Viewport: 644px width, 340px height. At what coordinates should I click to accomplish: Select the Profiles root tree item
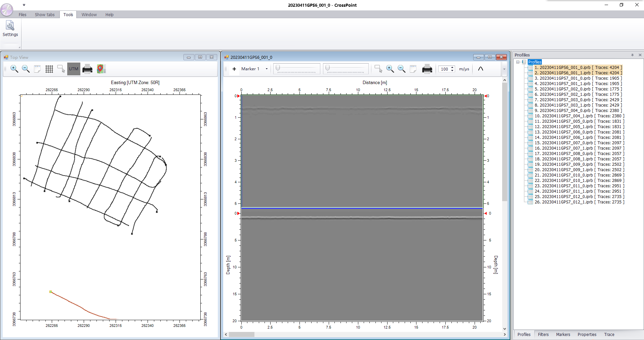534,62
